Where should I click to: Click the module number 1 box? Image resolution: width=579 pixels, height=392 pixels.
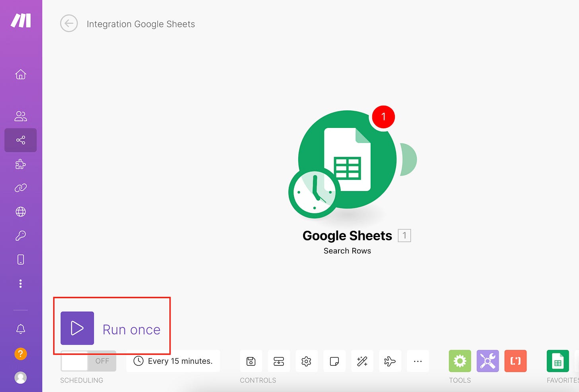(x=404, y=236)
